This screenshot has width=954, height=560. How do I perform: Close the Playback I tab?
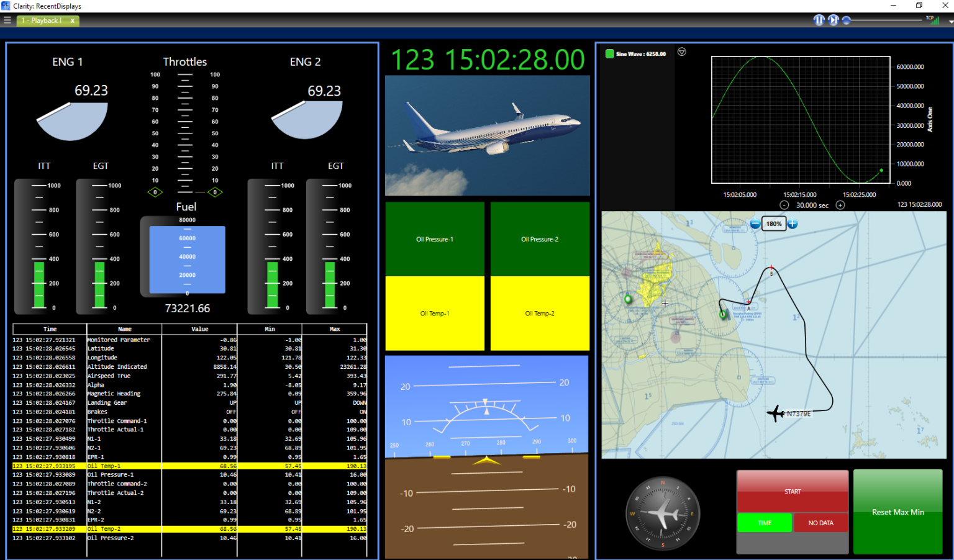[x=71, y=20]
